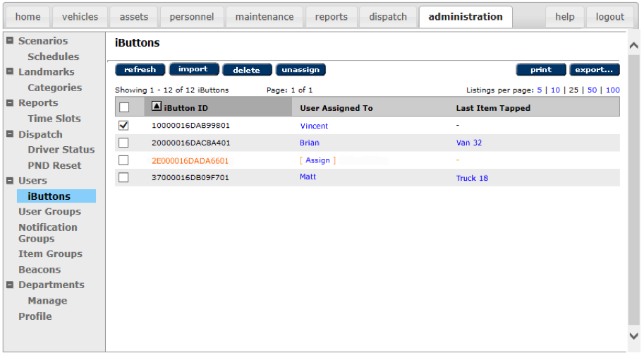Switch to the vehicles tab
This screenshot has width=644, height=358.
tap(80, 17)
